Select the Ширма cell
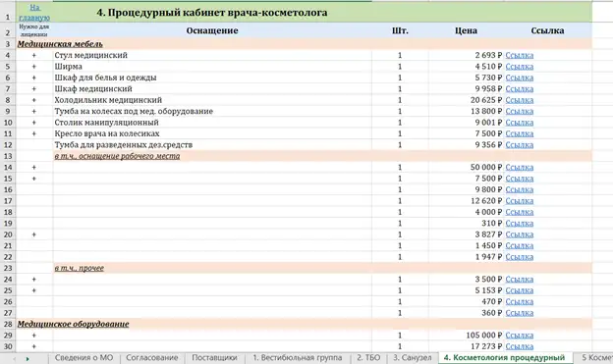The height and width of the screenshot is (364, 613). point(212,67)
